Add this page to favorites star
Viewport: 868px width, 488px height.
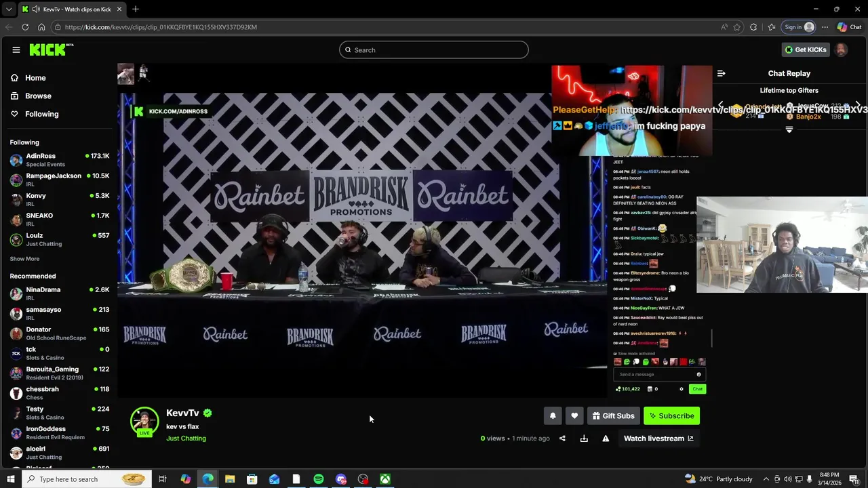click(x=737, y=27)
